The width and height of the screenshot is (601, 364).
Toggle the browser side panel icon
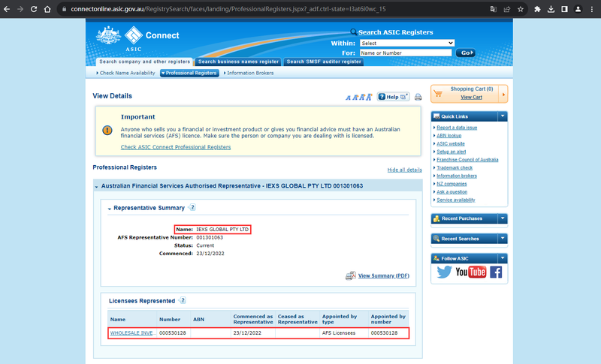point(564,9)
